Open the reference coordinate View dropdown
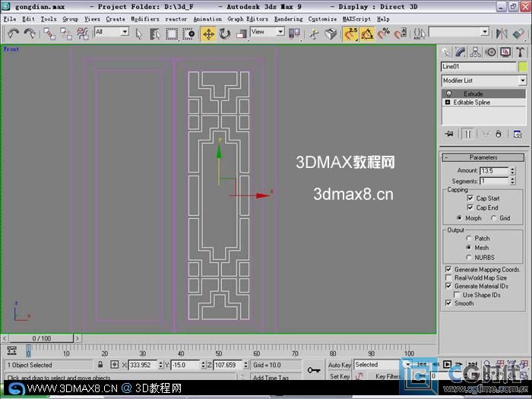 [x=267, y=32]
